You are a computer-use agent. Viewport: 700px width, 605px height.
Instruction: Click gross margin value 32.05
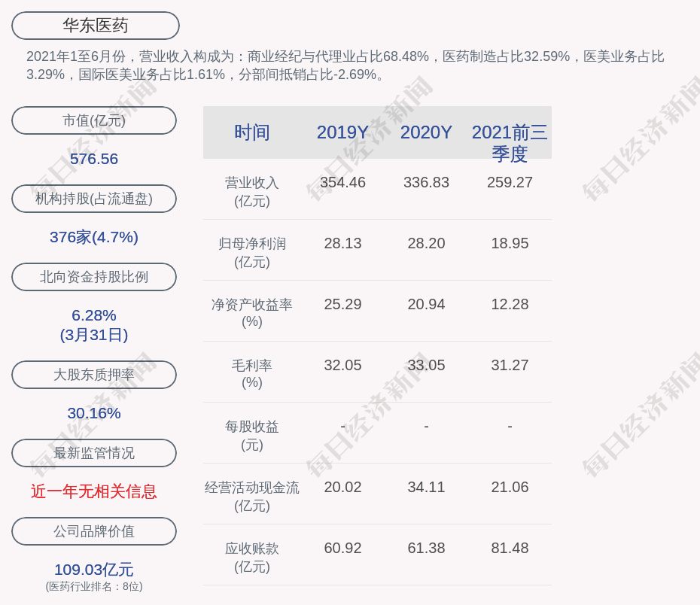pyautogui.click(x=342, y=366)
